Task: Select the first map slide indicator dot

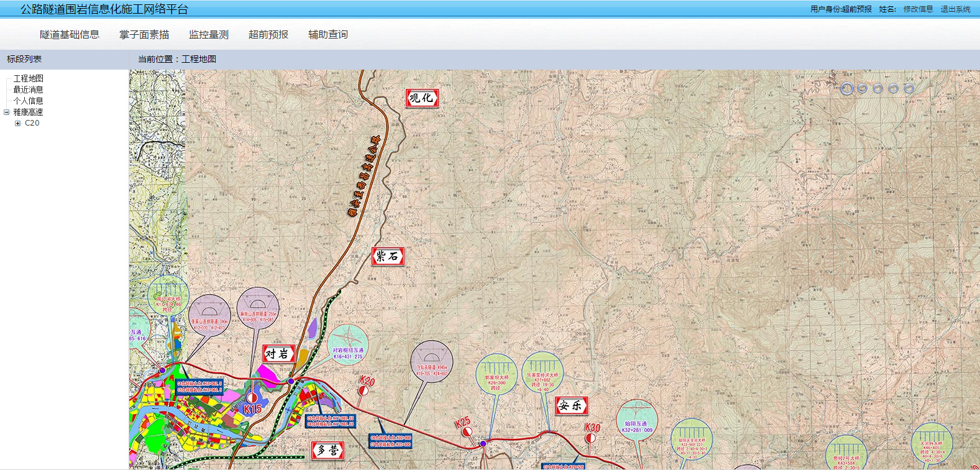Action: (x=846, y=89)
